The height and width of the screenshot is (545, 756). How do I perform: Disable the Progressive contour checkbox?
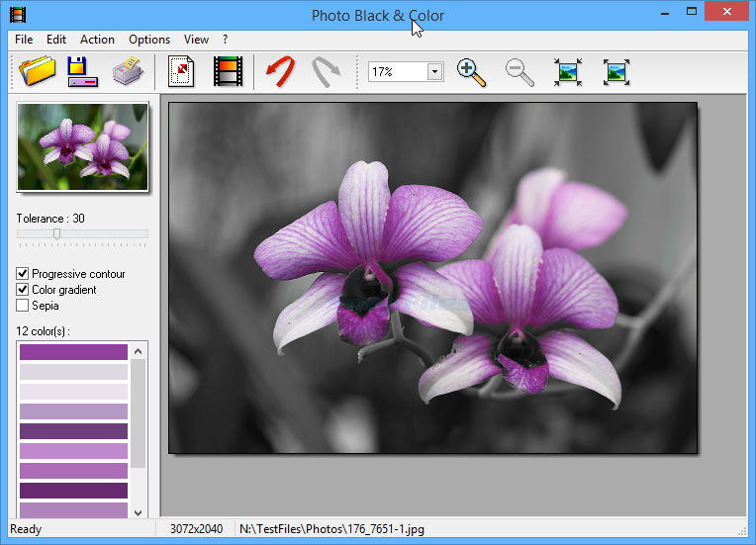(23, 274)
